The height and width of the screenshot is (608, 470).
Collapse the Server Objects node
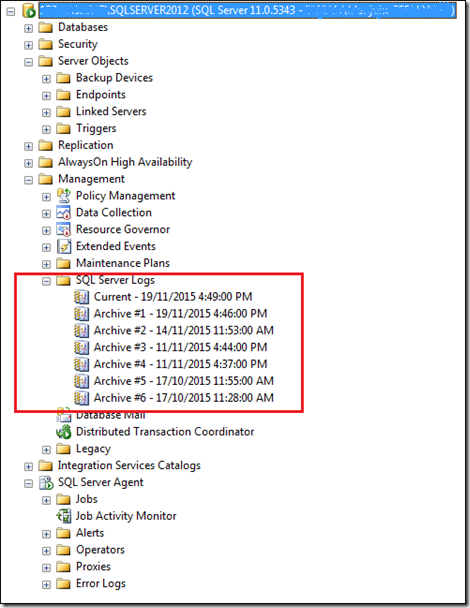tap(28, 62)
